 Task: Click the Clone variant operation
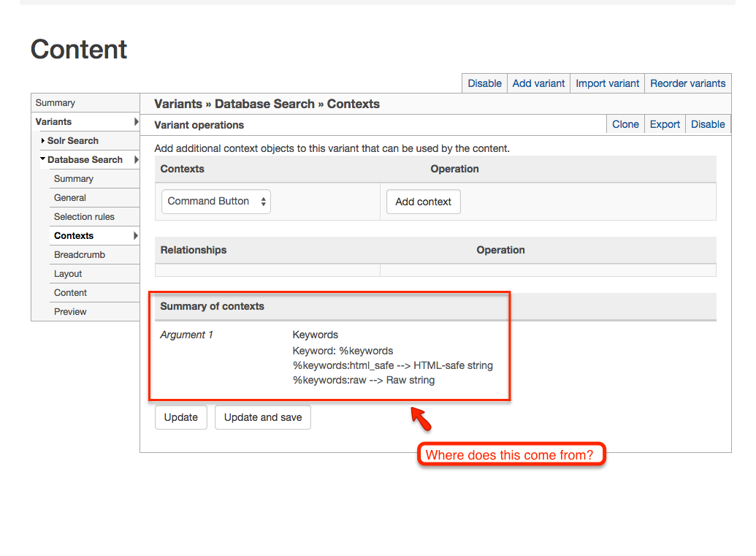[x=625, y=124]
